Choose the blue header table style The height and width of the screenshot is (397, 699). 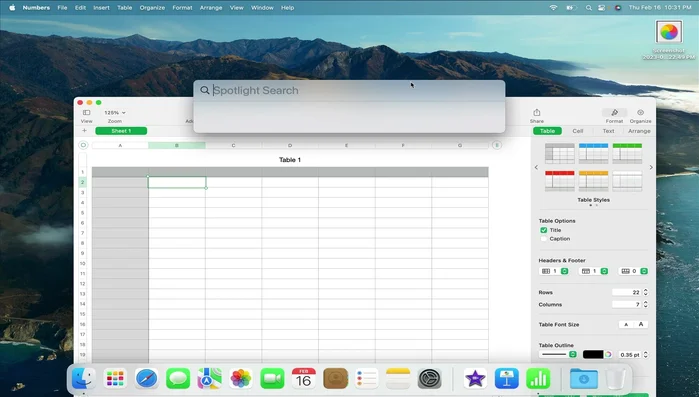tap(593, 153)
